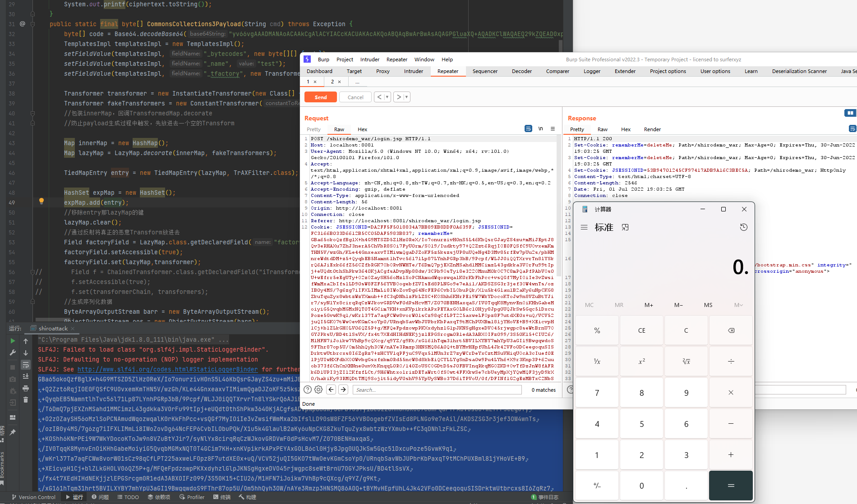Rerun shiroattack with the green play icon
This screenshot has height=504, width=857.
click(13, 341)
